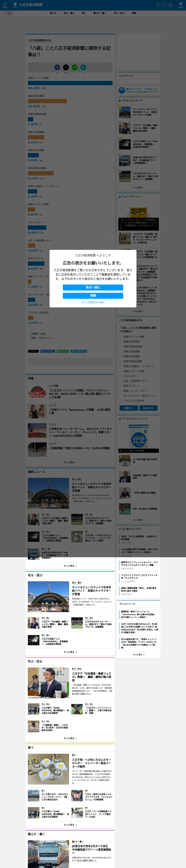Click the small Facebook share button below the poll
This screenshot has height=868, width=186.
(x=48, y=351)
